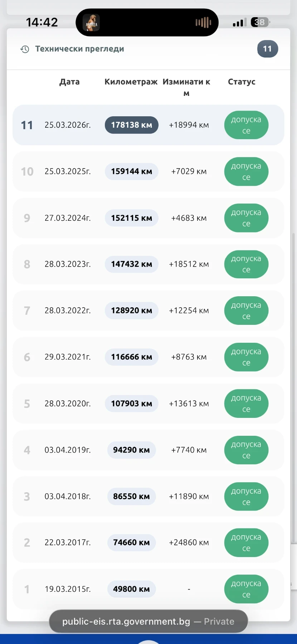Click the +24860 км travelled distance value
297x644 pixels.
point(189,542)
